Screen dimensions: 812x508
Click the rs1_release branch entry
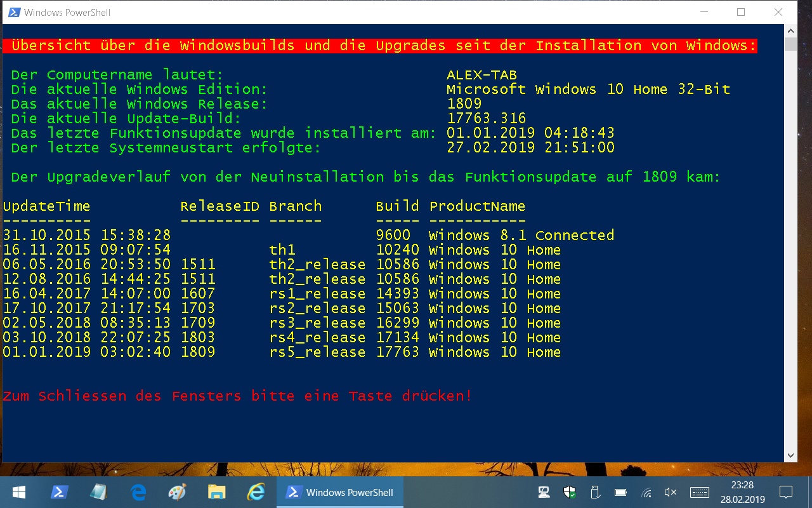click(317, 294)
